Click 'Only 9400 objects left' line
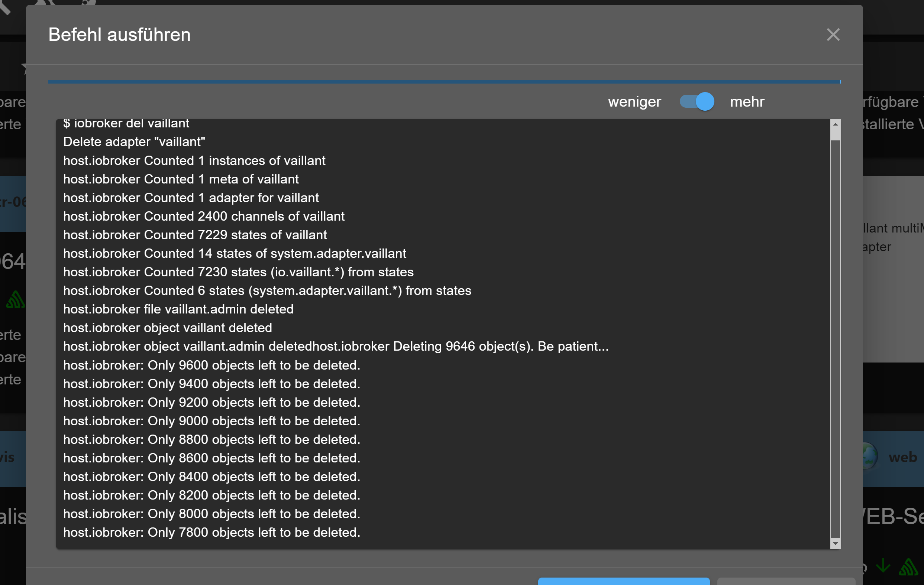 point(212,384)
